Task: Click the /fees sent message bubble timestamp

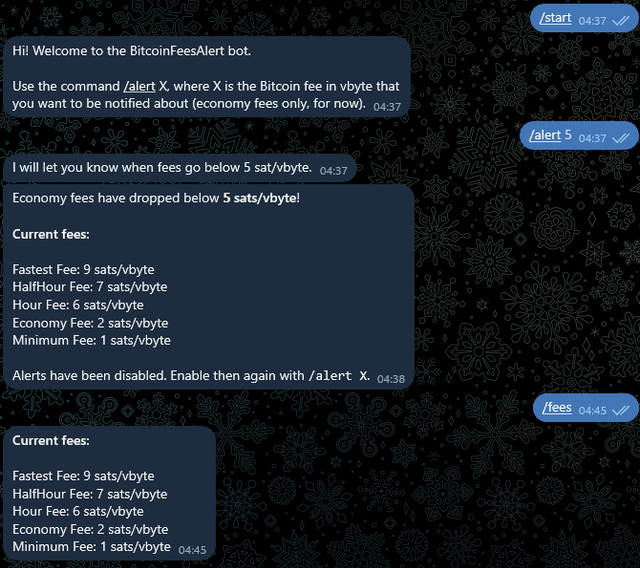Action: (592, 410)
